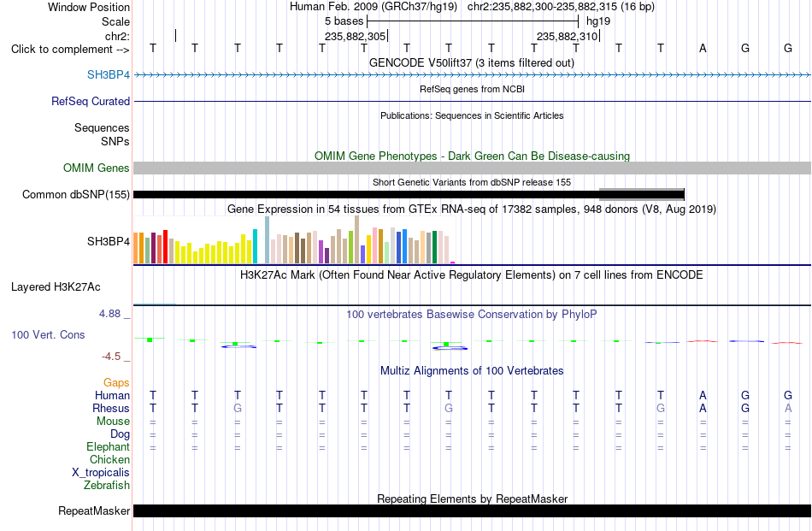812x531 pixels.
Task: Click the tiny magenta GTEx expression bar
Action: point(453,263)
